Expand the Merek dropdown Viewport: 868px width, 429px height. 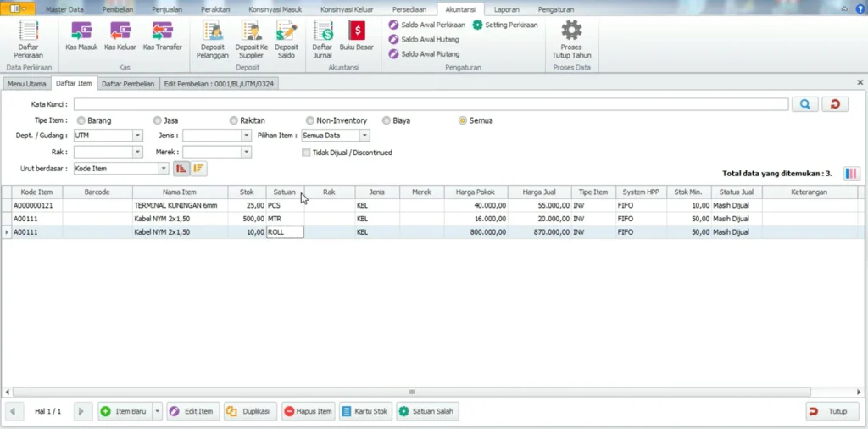[247, 152]
